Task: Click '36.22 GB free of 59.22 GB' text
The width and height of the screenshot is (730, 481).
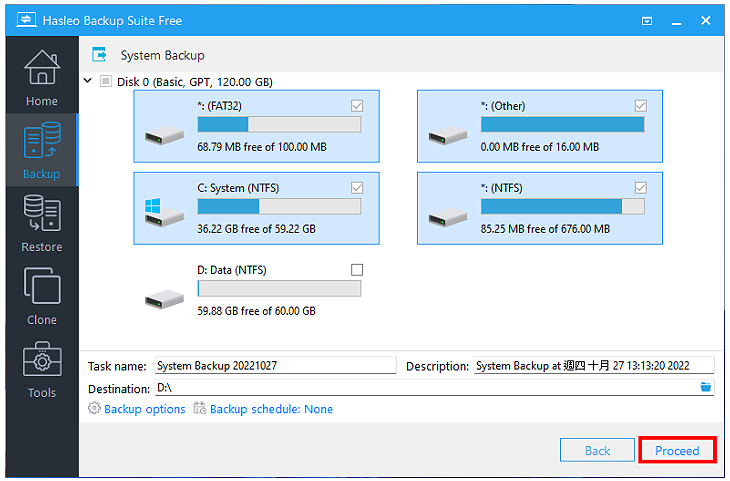Action: 256,229
